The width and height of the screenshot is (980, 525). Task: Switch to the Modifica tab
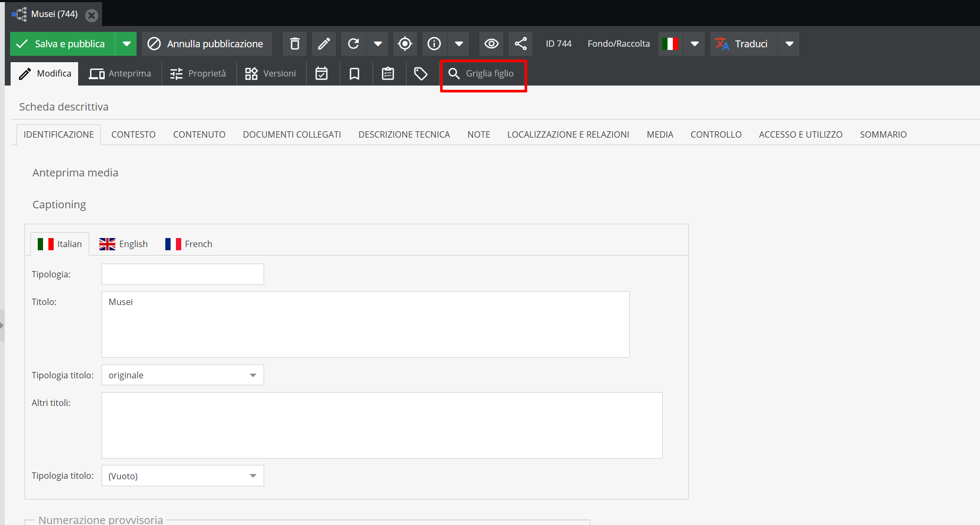45,73
